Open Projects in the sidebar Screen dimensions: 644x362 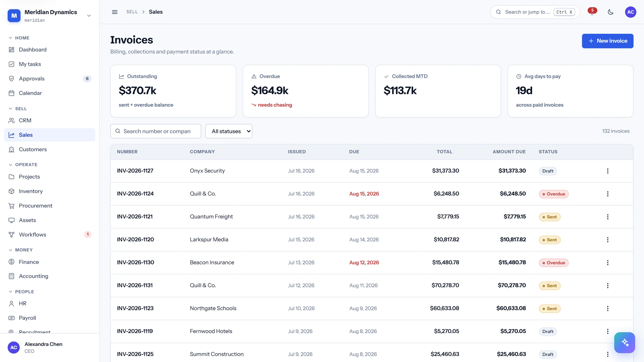tap(50, 177)
